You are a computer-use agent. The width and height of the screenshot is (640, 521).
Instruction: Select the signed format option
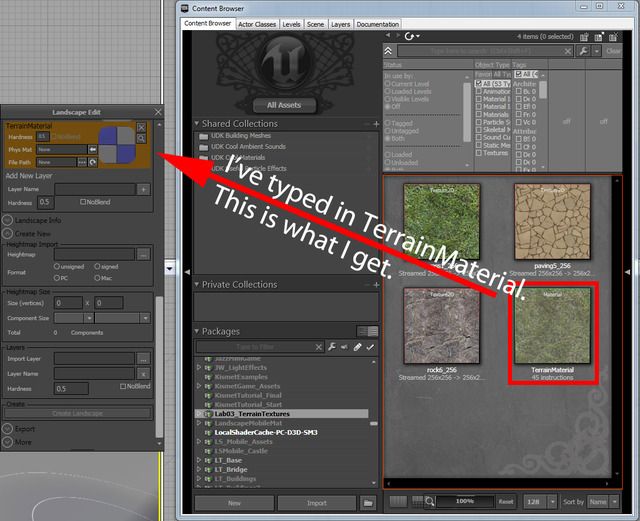(97, 266)
